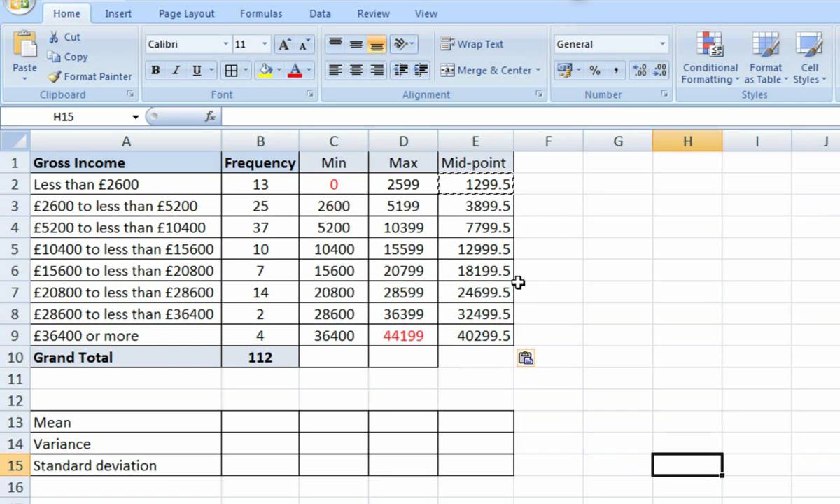Viewport: 840px width, 504px height.
Task: Click the Paste clipboard icon
Action: pyautogui.click(x=24, y=45)
